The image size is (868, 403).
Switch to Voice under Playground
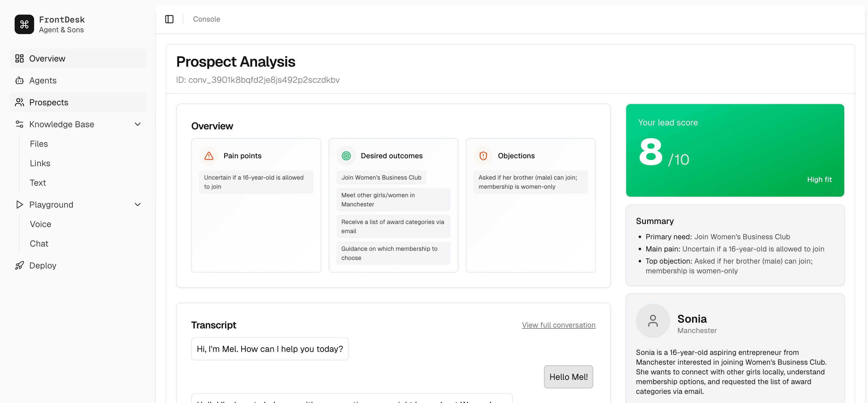pyautogui.click(x=41, y=224)
